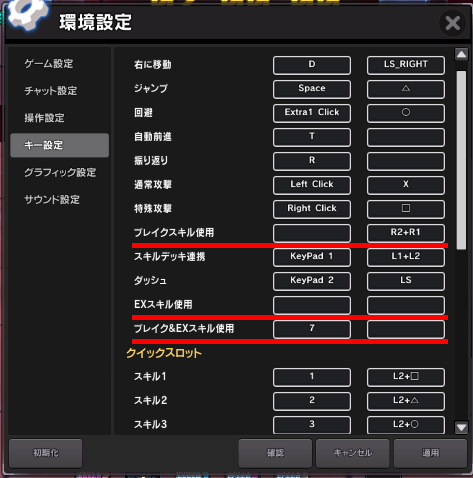Select the L2+square binding for スキル1
The image size is (473, 478).
(x=406, y=377)
